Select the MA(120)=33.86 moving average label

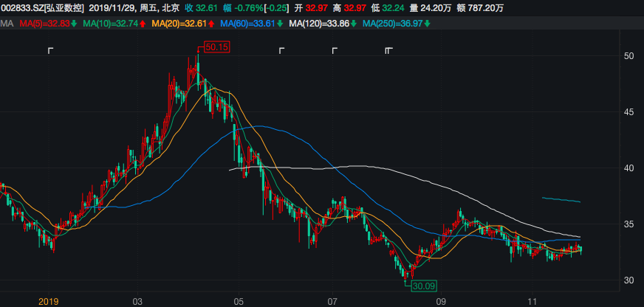point(319,24)
